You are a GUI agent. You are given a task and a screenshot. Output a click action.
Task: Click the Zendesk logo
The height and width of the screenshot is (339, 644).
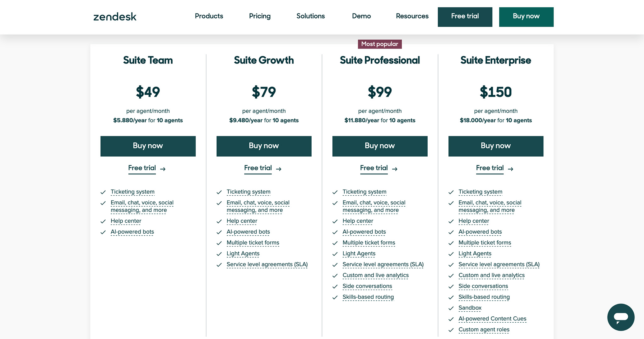[x=114, y=17]
